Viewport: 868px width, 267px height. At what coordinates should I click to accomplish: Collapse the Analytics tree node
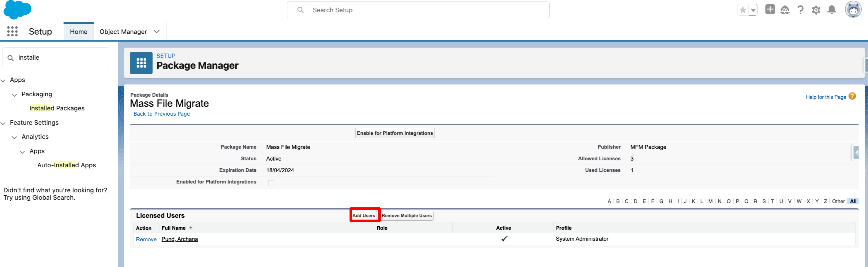click(x=14, y=137)
